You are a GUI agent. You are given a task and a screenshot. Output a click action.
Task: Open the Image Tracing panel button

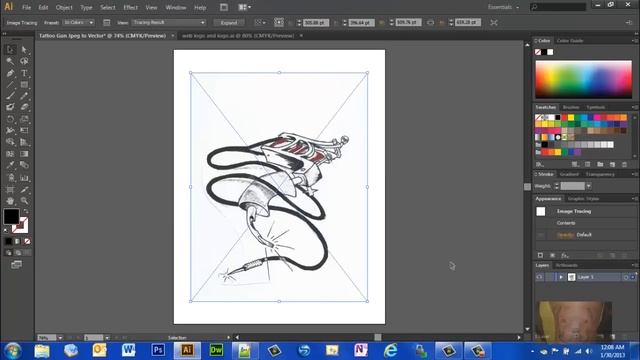[x=107, y=22]
